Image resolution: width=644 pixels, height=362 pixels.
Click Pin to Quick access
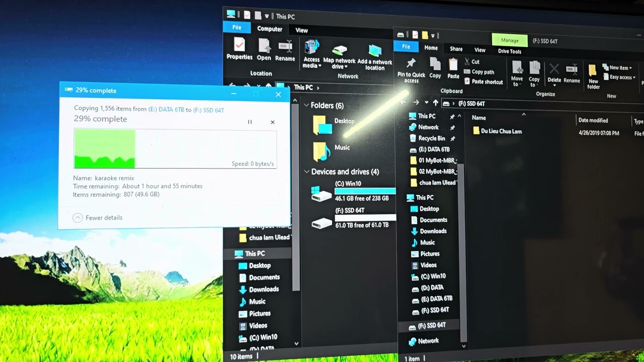point(411,70)
